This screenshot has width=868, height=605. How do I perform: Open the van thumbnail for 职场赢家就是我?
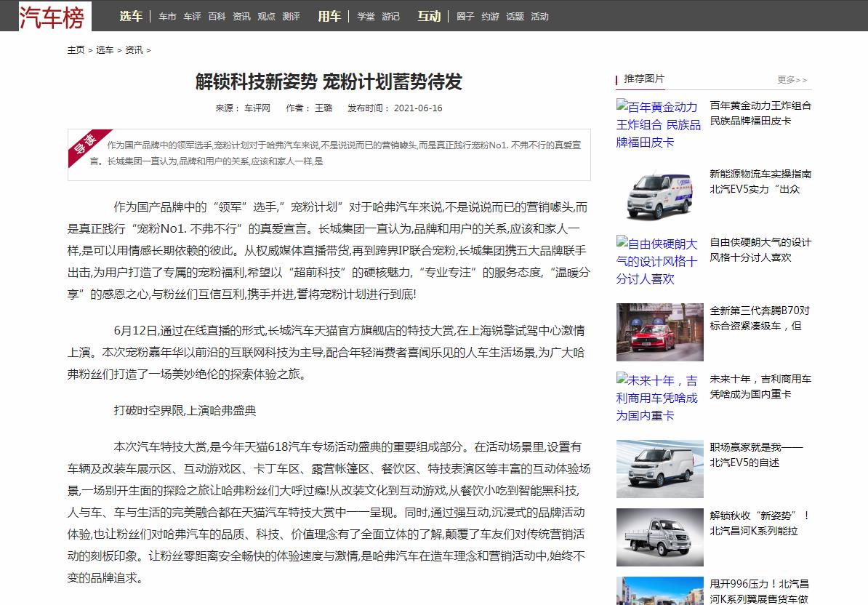[660, 469]
